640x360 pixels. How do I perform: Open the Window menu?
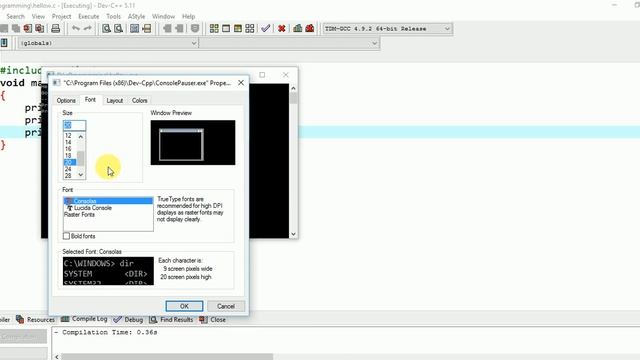click(163, 16)
